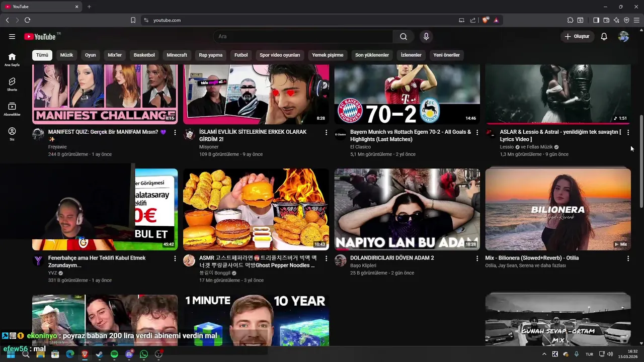The image size is (644, 362).
Task: Bookmark this page icon
Action: (x=133, y=20)
